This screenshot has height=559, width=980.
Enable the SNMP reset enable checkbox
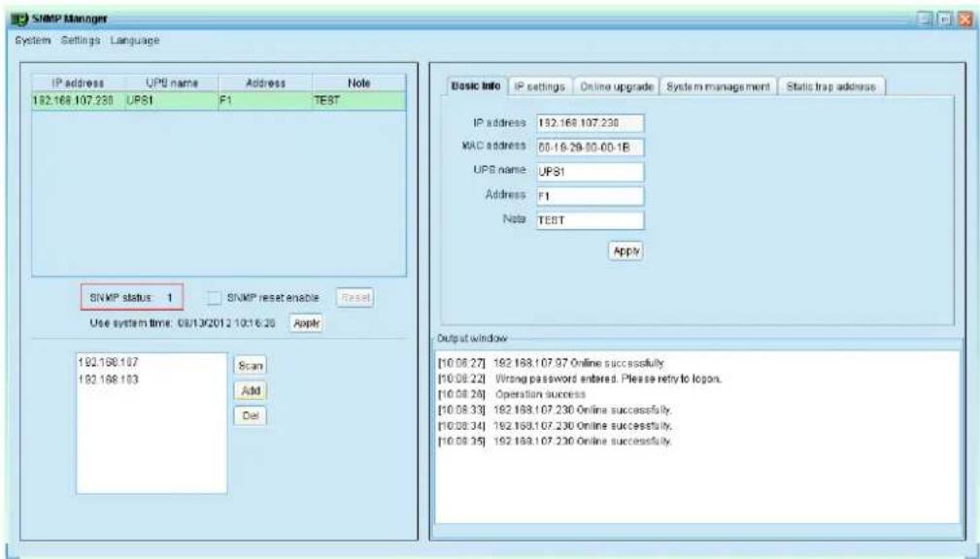pos(215,298)
